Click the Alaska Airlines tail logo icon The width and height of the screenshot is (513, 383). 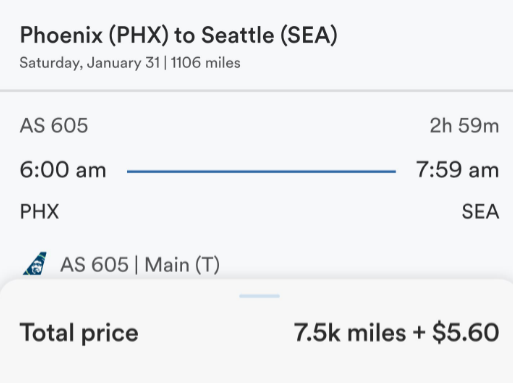click(35, 263)
